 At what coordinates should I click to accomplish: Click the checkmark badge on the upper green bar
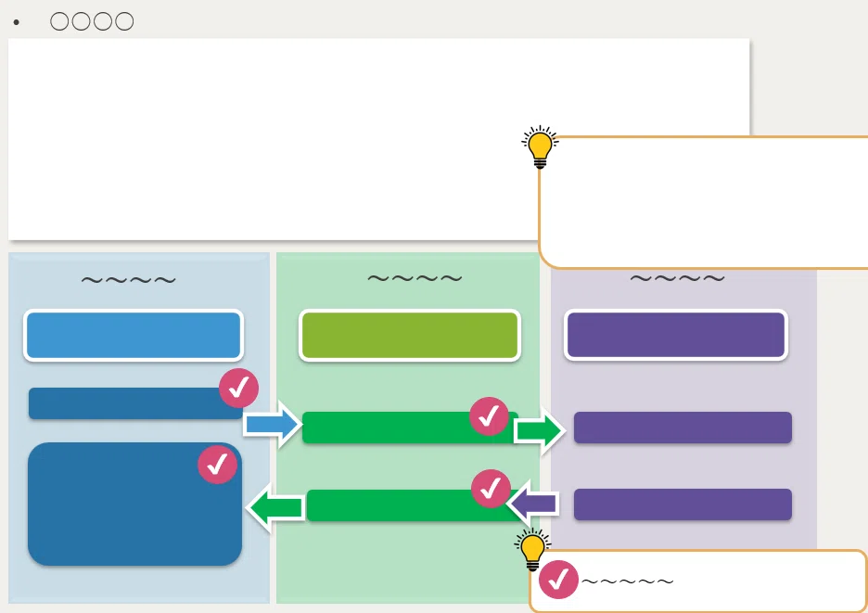(489, 416)
